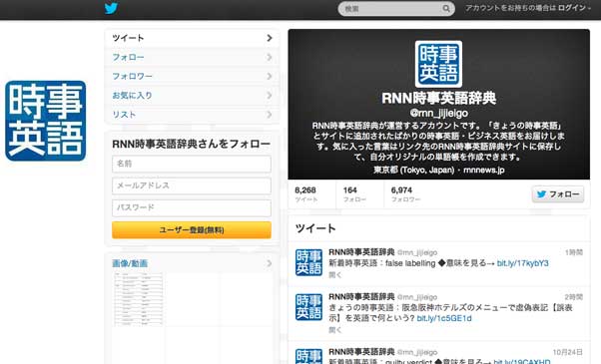Select the お気に入り menu item
Screen dimensions: 601x364
192,96
